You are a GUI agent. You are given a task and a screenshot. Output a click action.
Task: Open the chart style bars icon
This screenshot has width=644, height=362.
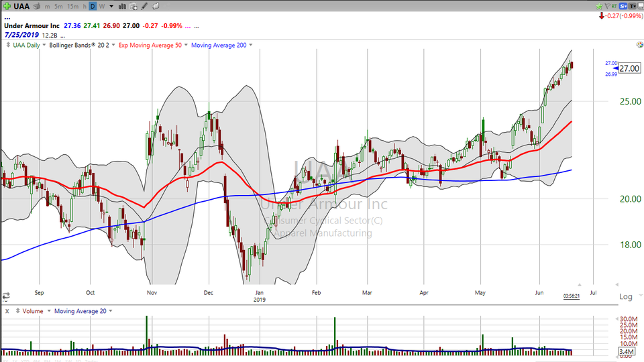(x=122, y=6)
